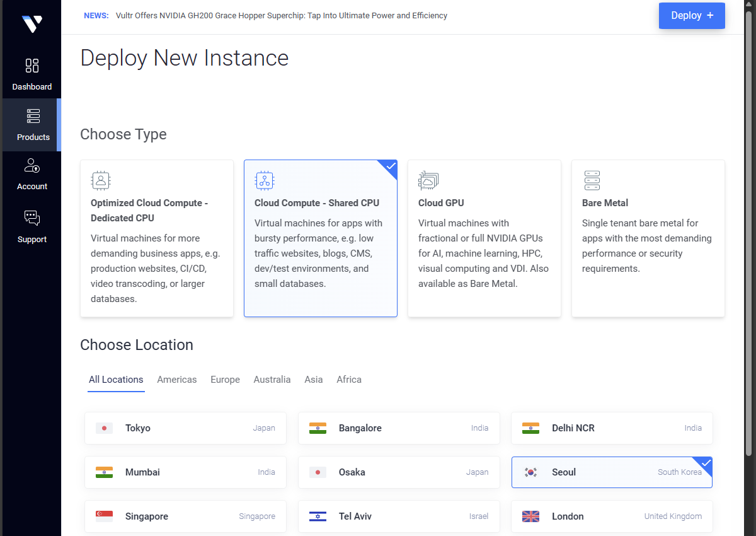
Task: Click the UK flag next to London
Action: tap(530, 516)
